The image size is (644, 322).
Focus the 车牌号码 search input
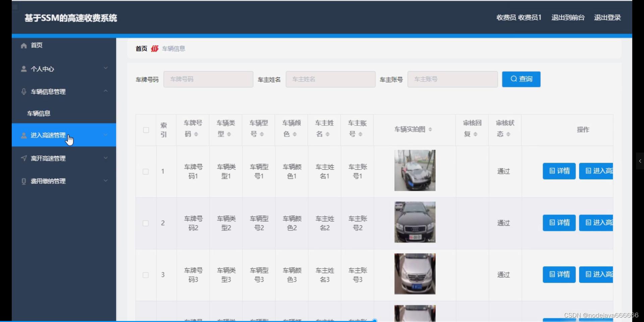coord(208,79)
